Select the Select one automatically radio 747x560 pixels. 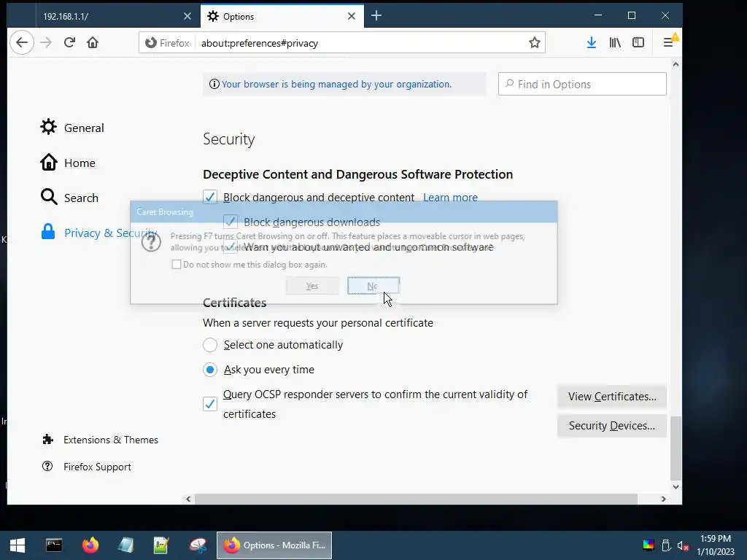point(210,345)
